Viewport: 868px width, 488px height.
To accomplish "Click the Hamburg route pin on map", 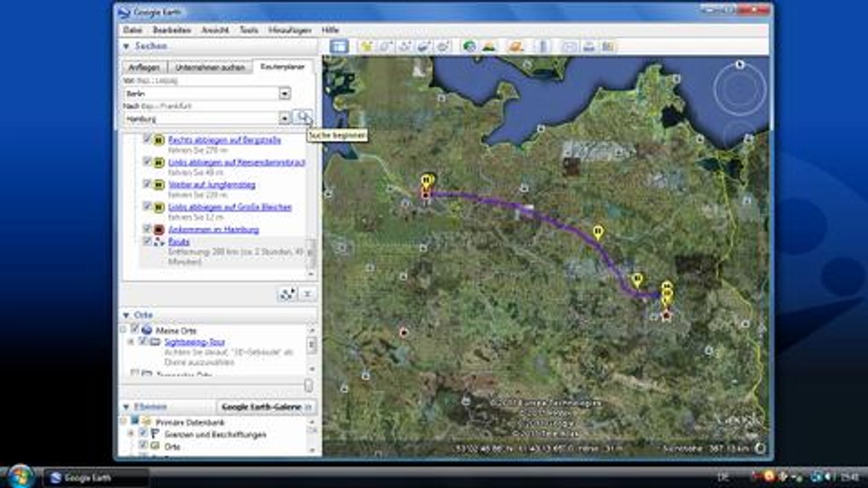I will tap(427, 181).
